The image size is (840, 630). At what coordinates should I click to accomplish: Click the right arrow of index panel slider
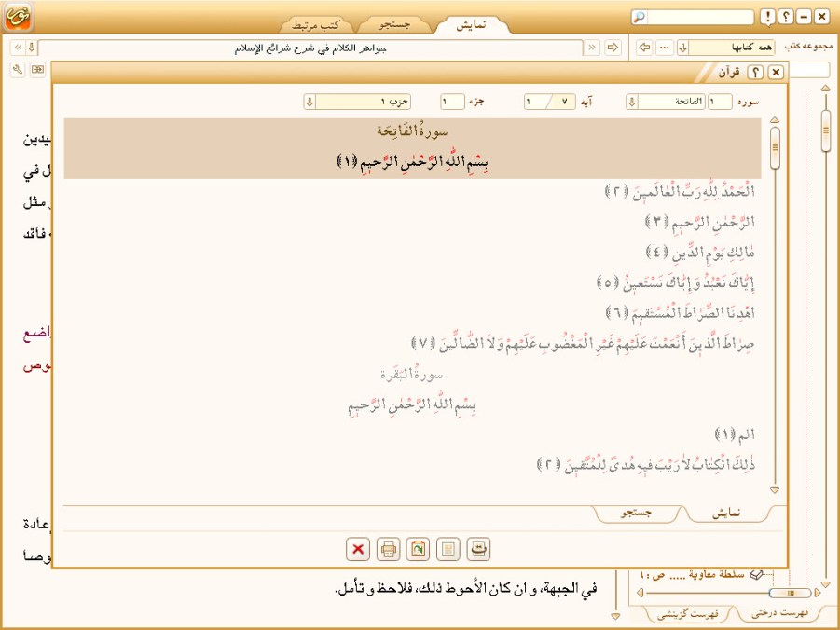(x=818, y=593)
